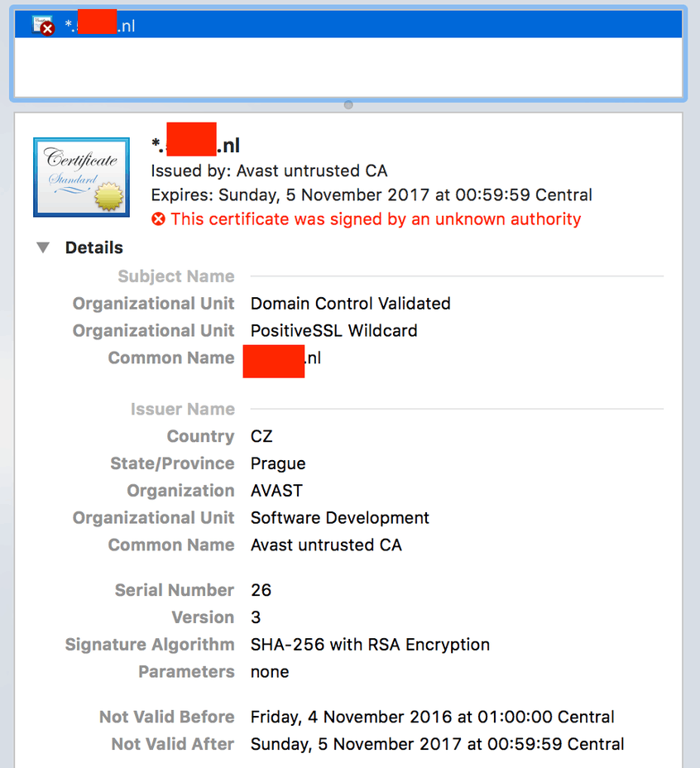Viewport: 700px width, 768px height.
Task: Click 'This certificate was signed by an unknown authority'
Action: click(376, 219)
